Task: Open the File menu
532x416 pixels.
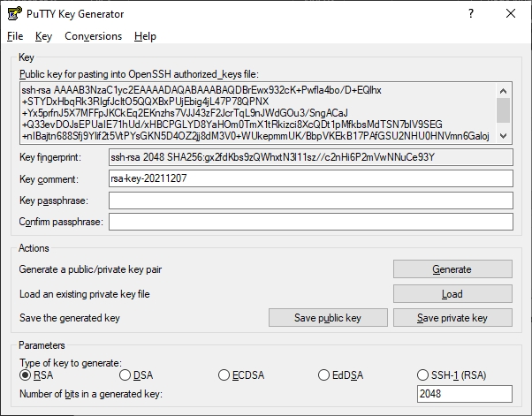Action: tap(14, 36)
